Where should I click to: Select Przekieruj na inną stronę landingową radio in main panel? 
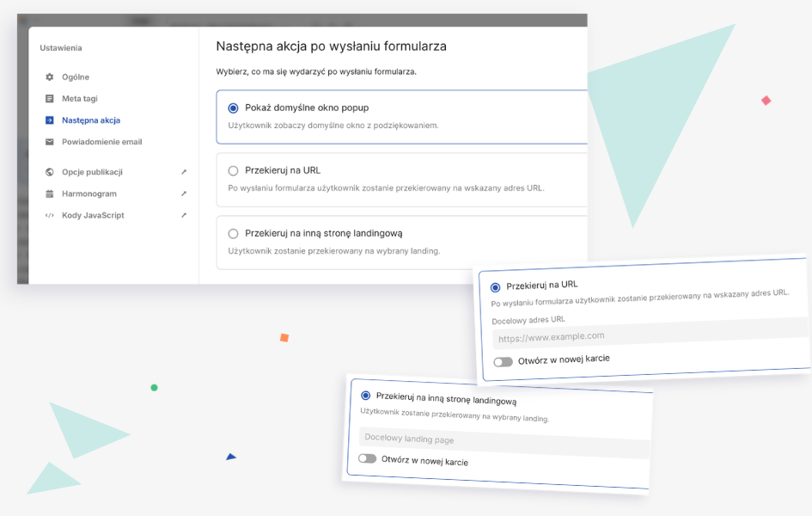pos(234,234)
